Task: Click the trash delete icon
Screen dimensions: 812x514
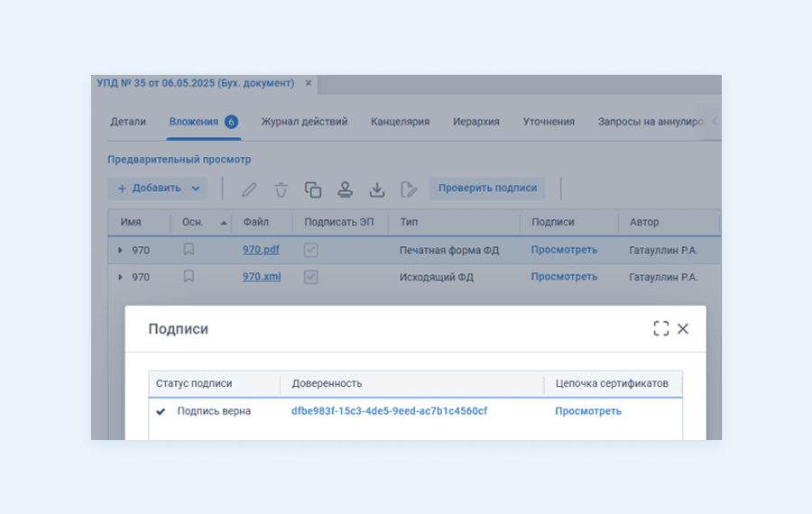Action: click(x=281, y=189)
